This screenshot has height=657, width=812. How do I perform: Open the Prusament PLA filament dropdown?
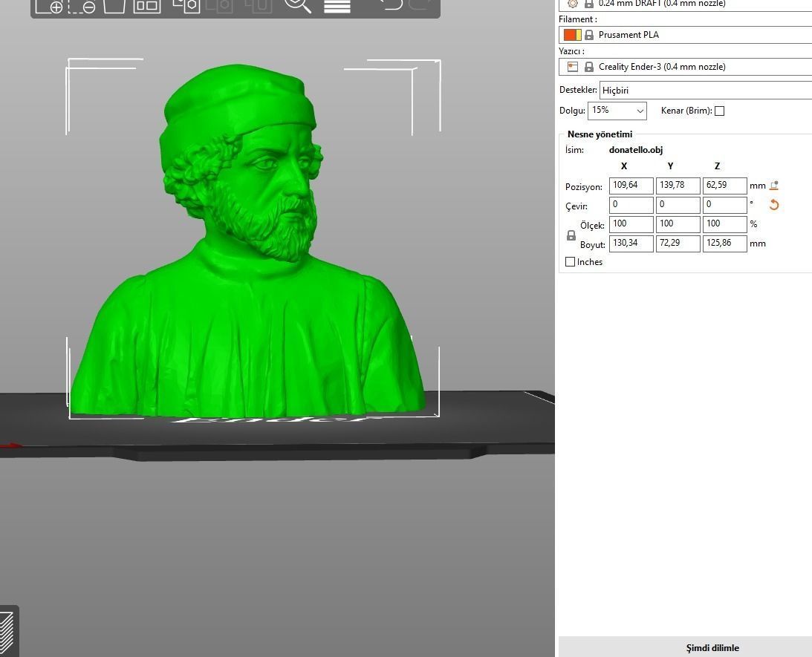[686, 35]
